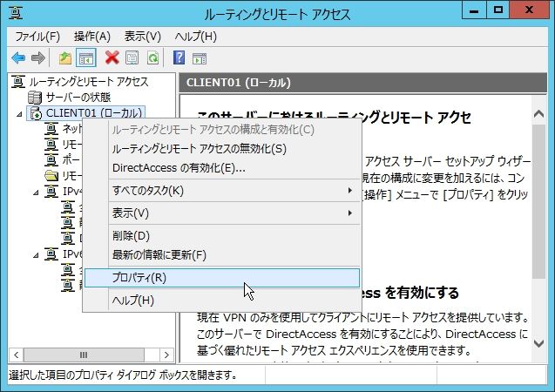This screenshot has height=392, width=555.
Task: Click the green Refresh toolbar icon
Action: (x=153, y=57)
